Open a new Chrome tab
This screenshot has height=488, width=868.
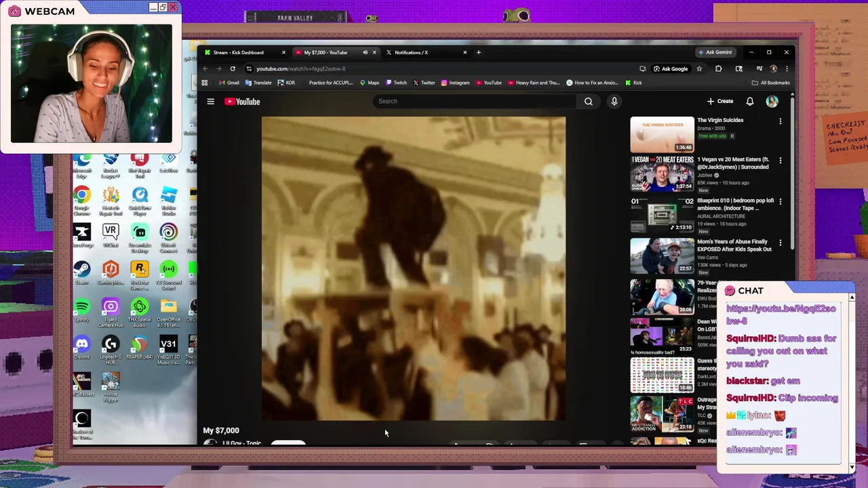479,52
